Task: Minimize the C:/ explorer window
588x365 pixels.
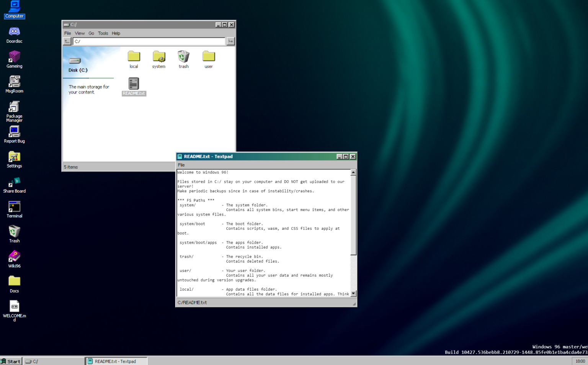Action: point(218,25)
